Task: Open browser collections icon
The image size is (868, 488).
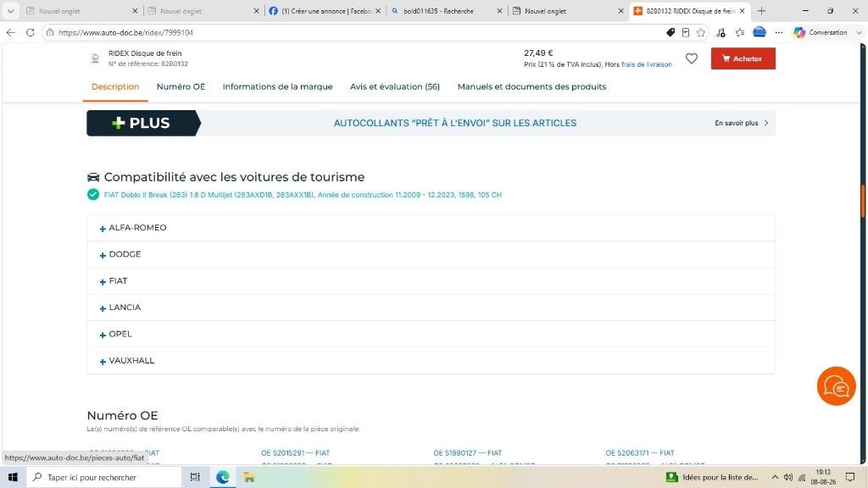Action: pos(740,33)
